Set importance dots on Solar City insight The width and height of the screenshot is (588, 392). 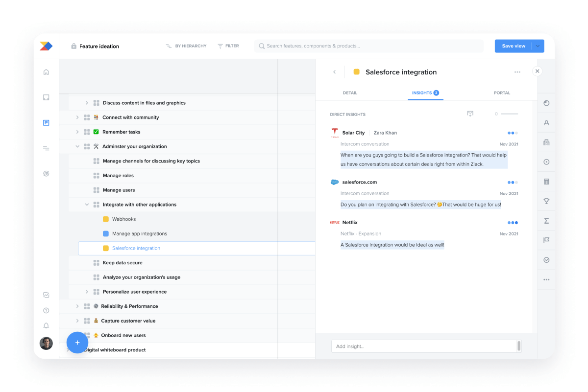coord(513,133)
